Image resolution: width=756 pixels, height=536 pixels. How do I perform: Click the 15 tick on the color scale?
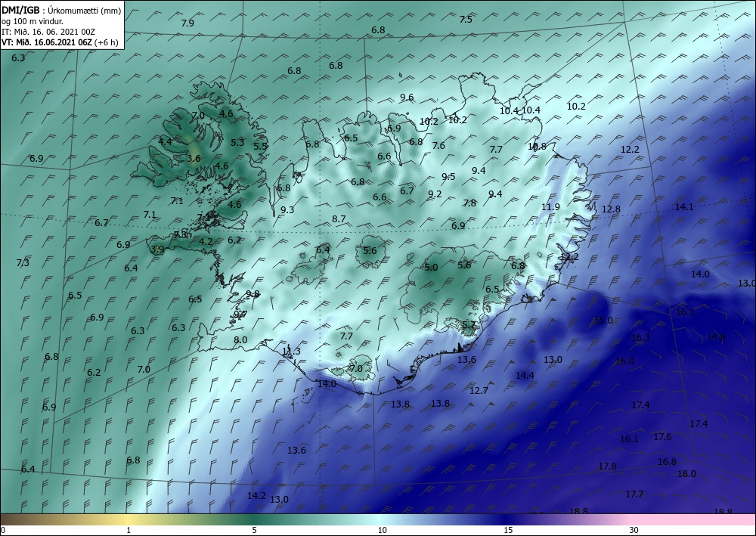508,531
